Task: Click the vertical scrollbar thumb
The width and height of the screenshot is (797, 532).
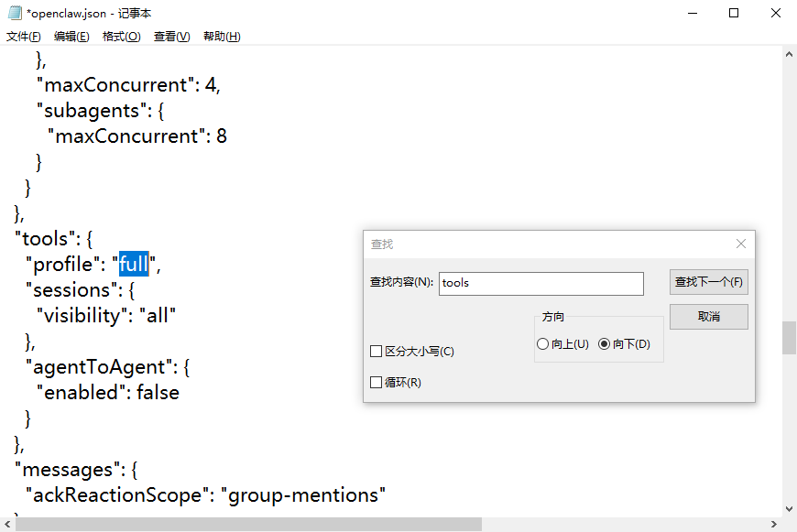Action: 788,337
